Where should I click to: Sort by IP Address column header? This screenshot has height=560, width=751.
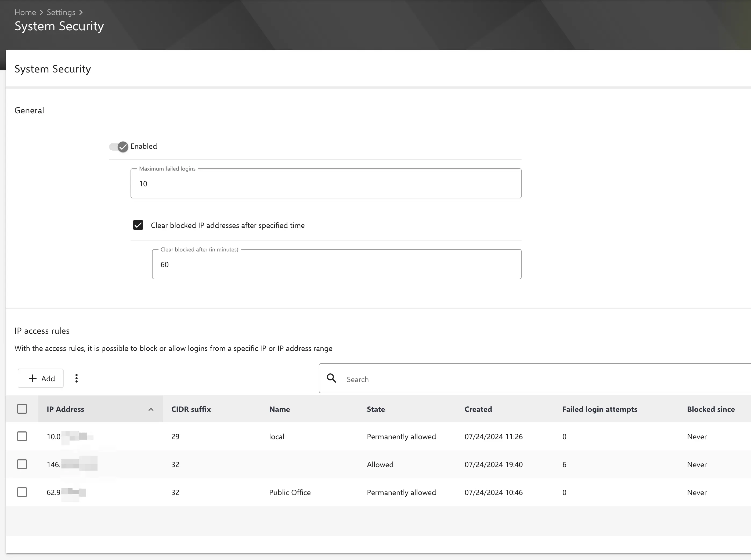(66, 409)
